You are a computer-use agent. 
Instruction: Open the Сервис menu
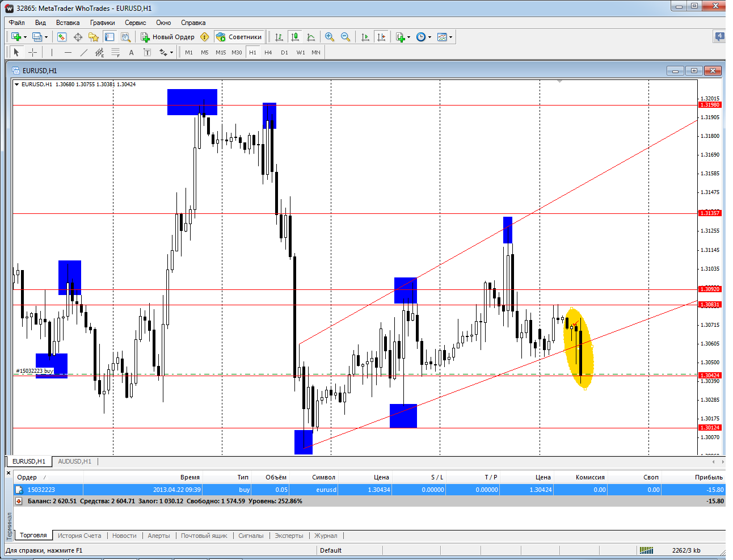(x=135, y=23)
